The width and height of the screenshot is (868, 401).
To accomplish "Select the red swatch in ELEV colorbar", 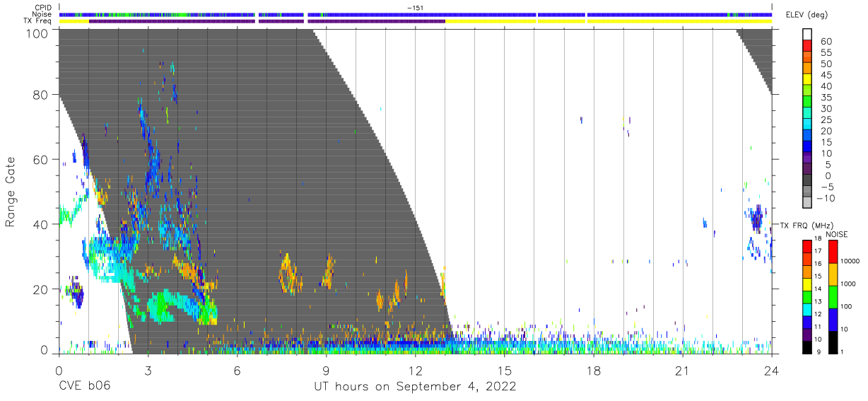I will click(808, 47).
